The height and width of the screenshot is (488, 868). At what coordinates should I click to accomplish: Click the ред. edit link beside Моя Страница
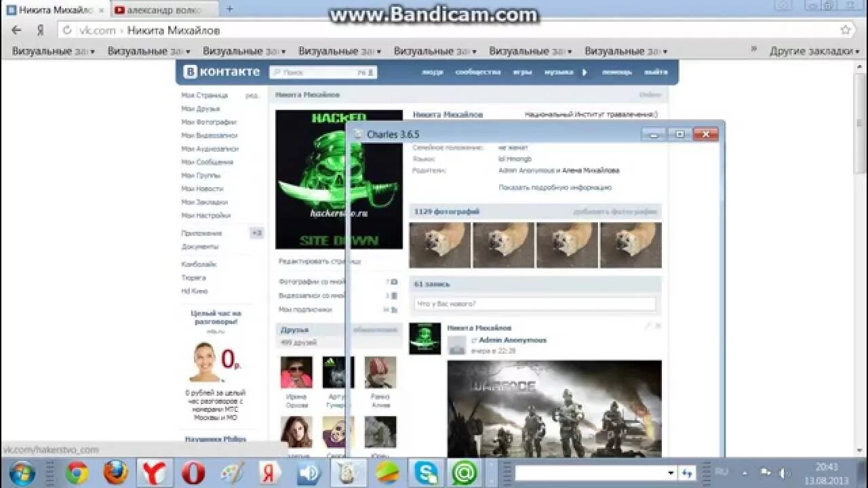click(252, 96)
